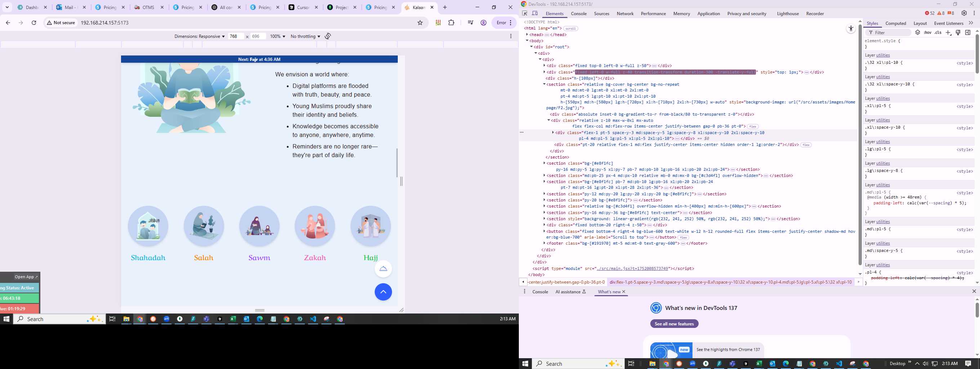
Task: Click the blue scroll-to-top button on page
Action: pyautogui.click(x=383, y=292)
